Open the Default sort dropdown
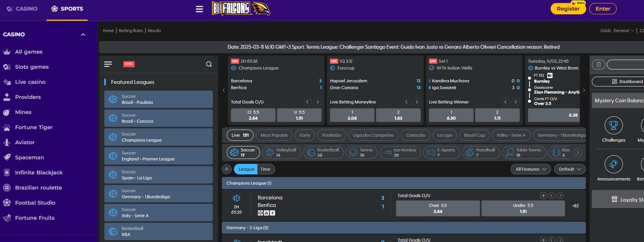The height and width of the screenshot is (242, 644). tap(570, 169)
